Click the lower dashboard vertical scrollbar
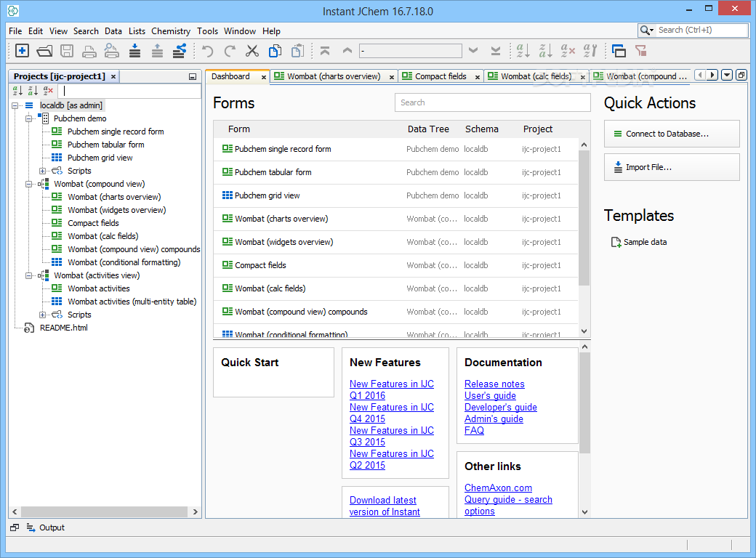Viewport: 756px width, 558px height. (584, 403)
